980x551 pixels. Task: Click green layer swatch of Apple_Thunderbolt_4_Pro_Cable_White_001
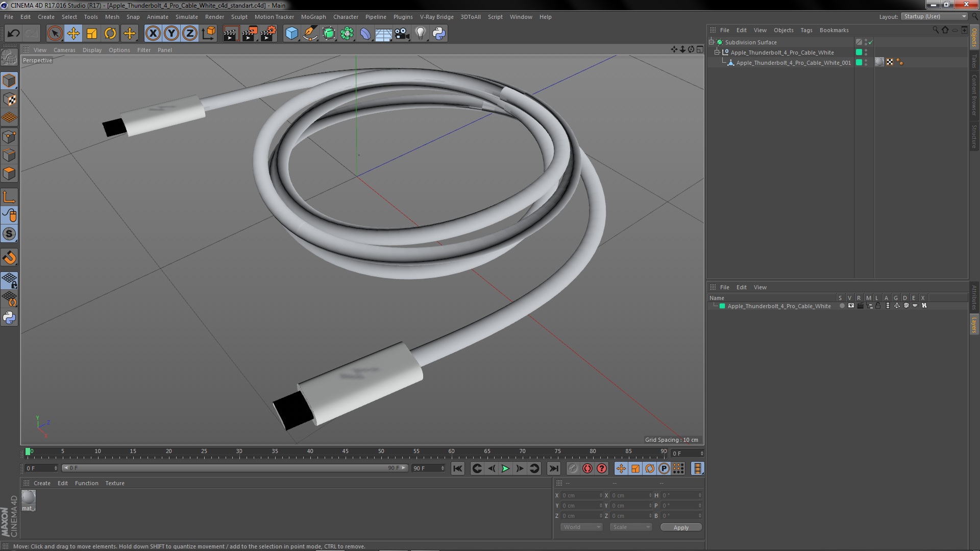tap(859, 63)
